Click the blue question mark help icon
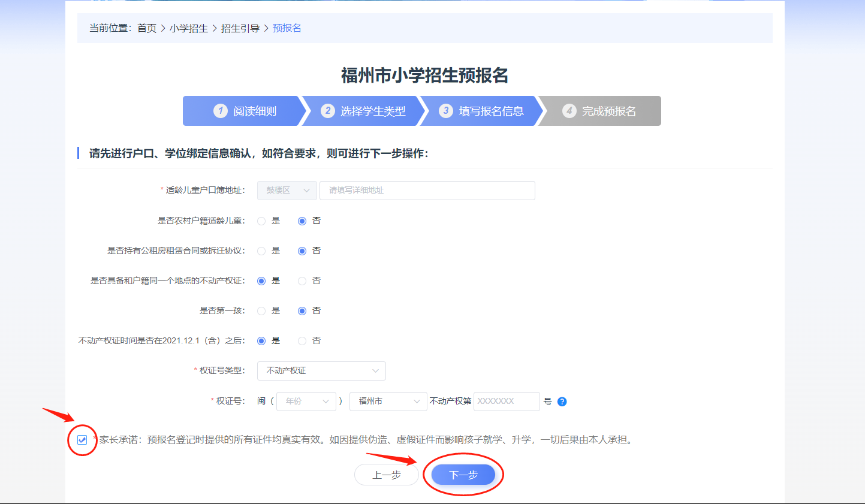The width and height of the screenshot is (865, 504). [x=562, y=402]
